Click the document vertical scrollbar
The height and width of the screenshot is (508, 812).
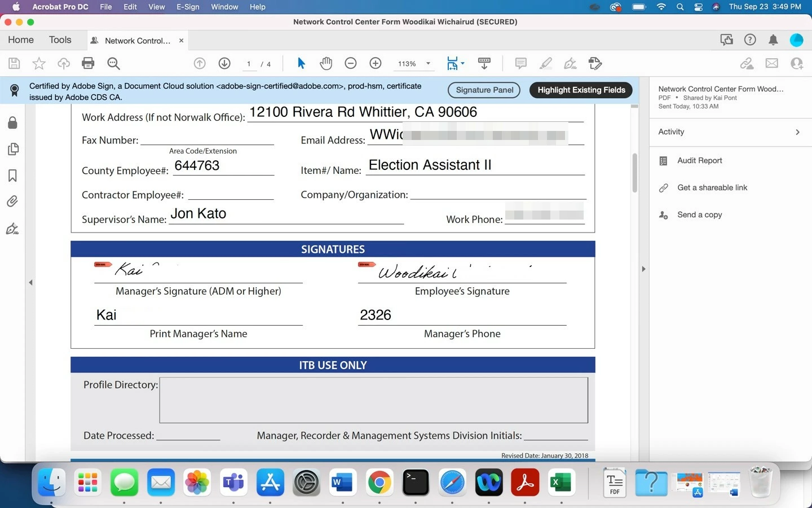[x=634, y=173]
